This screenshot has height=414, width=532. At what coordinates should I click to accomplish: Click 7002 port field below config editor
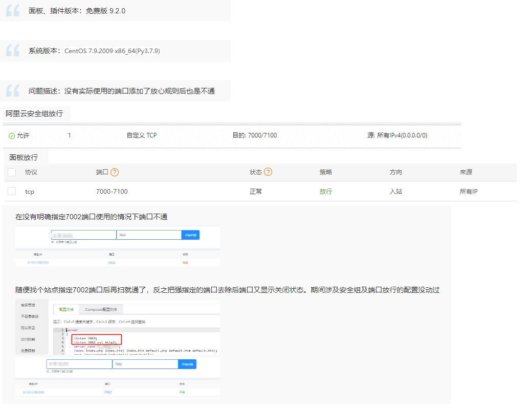tap(145, 364)
